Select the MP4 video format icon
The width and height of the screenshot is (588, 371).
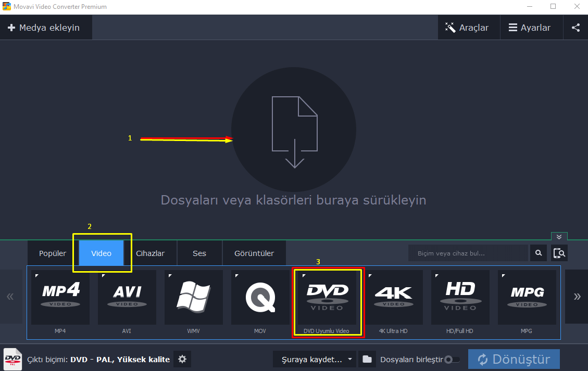pyautogui.click(x=60, y=297)
